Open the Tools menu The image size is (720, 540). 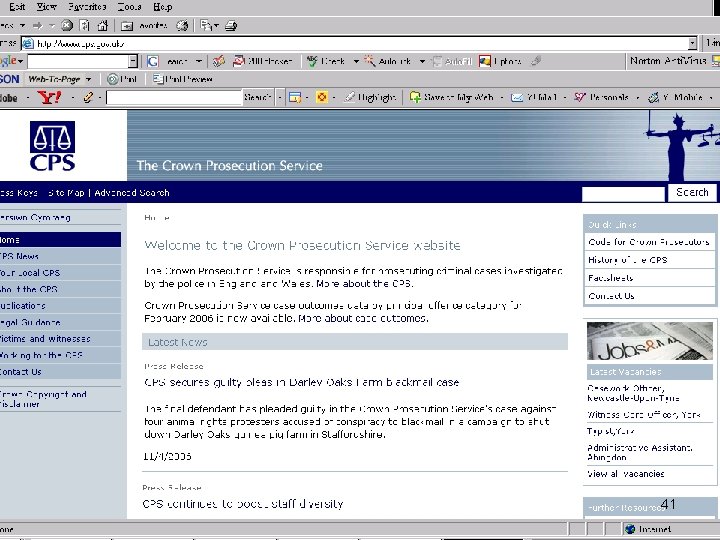[x=129, y=7]
